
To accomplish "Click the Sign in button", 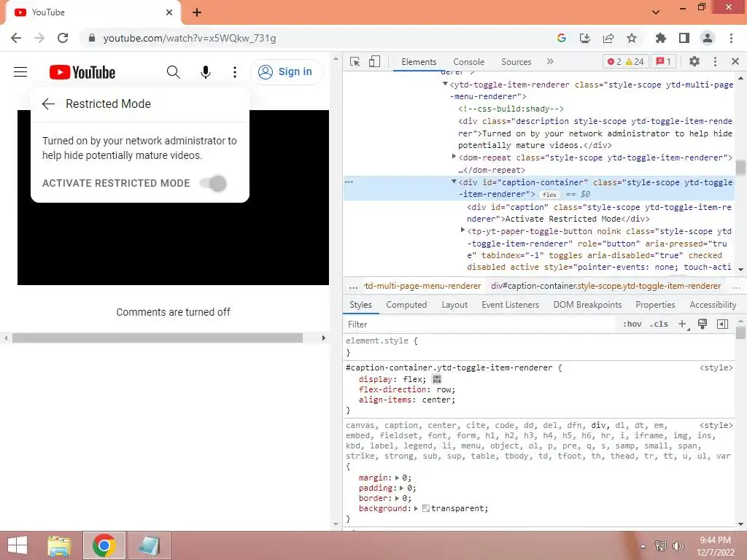I will [x=286, y=72].
